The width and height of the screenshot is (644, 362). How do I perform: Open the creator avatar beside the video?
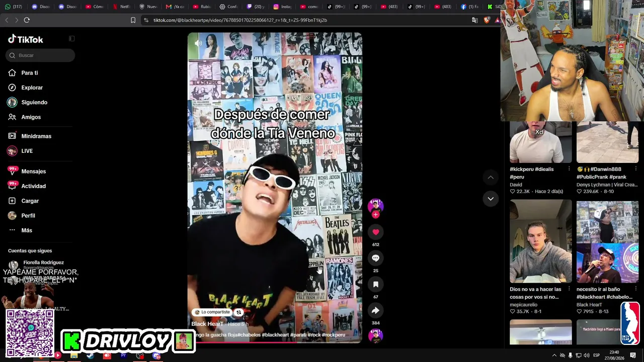(x=375, y=205)
